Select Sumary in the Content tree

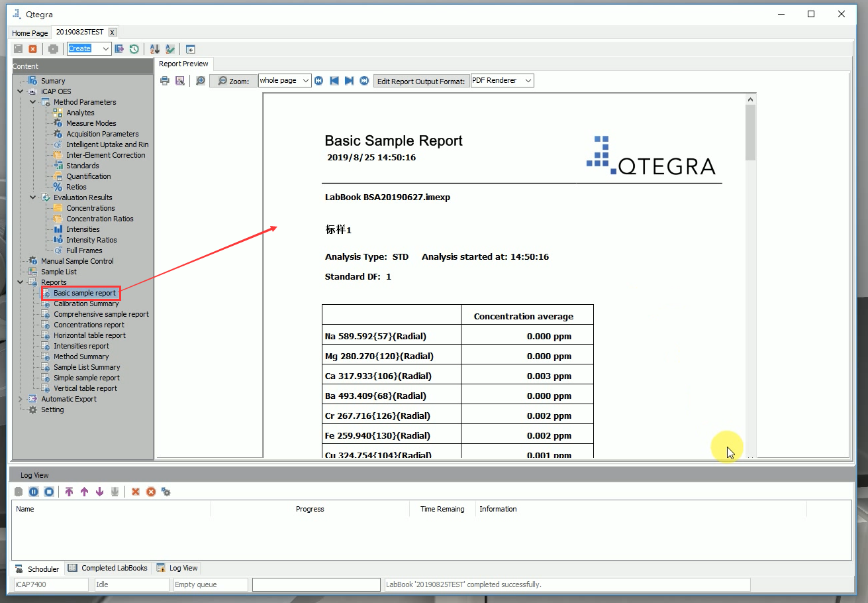pyautogui.click(x=53, y=81)
